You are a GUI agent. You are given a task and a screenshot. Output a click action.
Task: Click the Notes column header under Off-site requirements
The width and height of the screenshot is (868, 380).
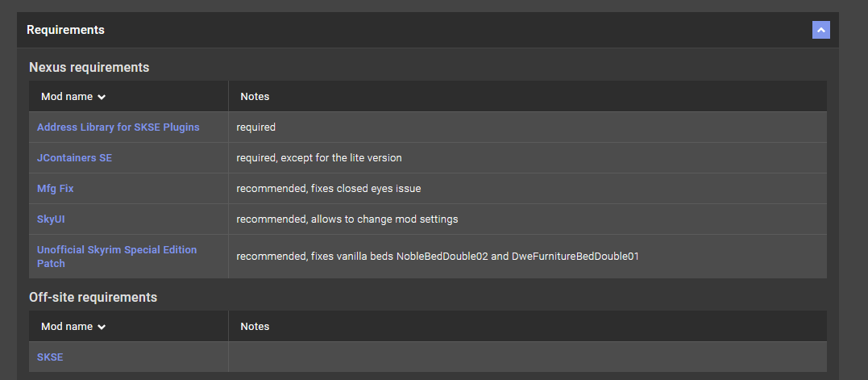coord(255,327)
